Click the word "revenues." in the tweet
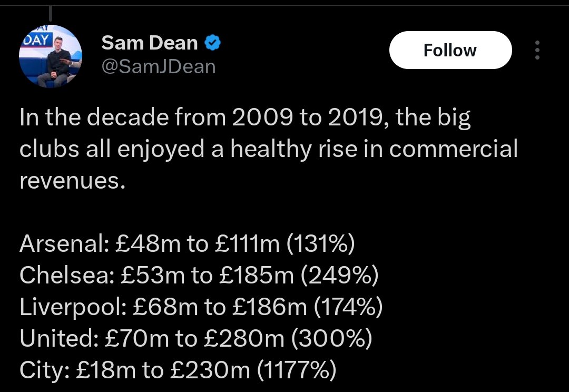569x392 pixels. (73, 181)
